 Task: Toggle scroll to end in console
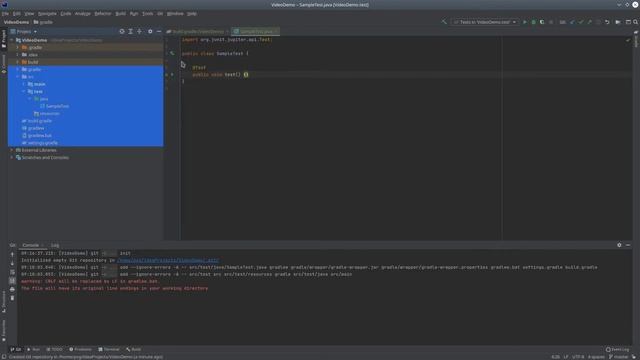pyautogui.click(x=12, y=281)
